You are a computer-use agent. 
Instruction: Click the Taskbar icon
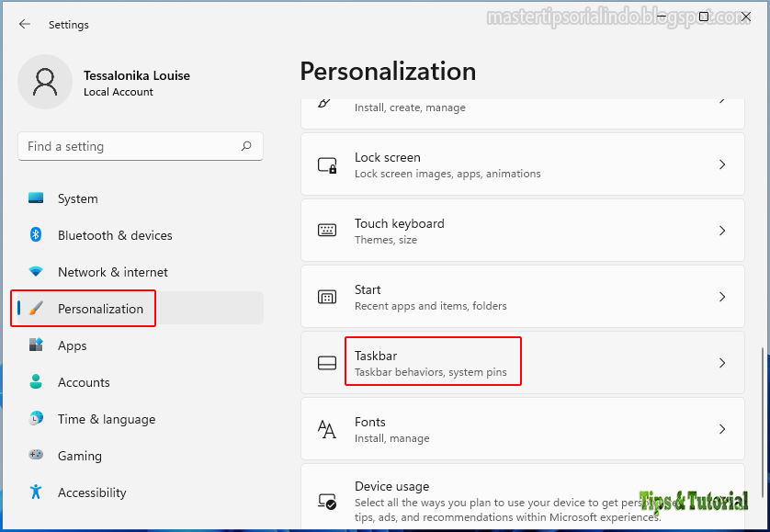[x=326, y=361]
